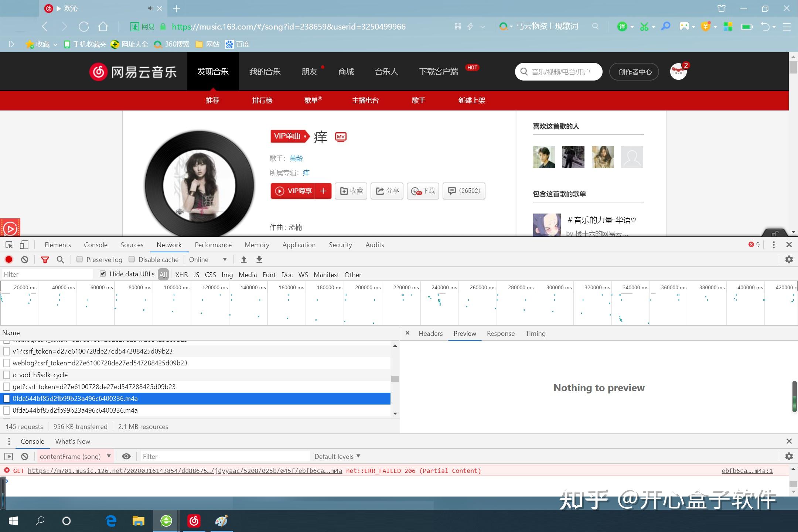Open the network search magnifier
This screenshot has width=798, height=532.
pos(61,260)
